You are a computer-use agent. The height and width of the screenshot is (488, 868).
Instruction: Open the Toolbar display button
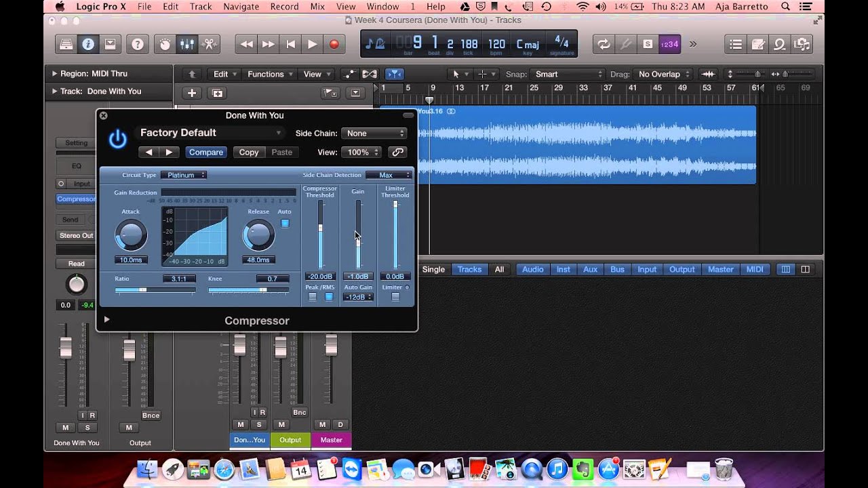tap(109, 45)
